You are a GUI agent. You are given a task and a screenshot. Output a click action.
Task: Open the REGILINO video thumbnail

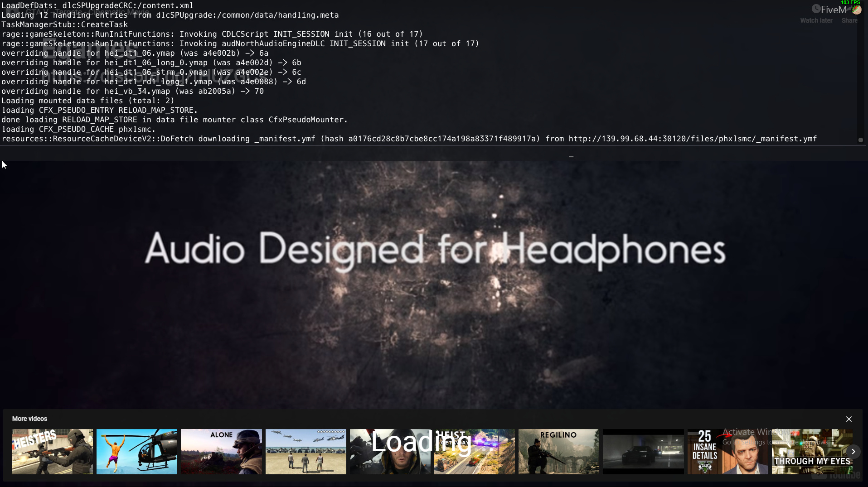tap(559, 451)
